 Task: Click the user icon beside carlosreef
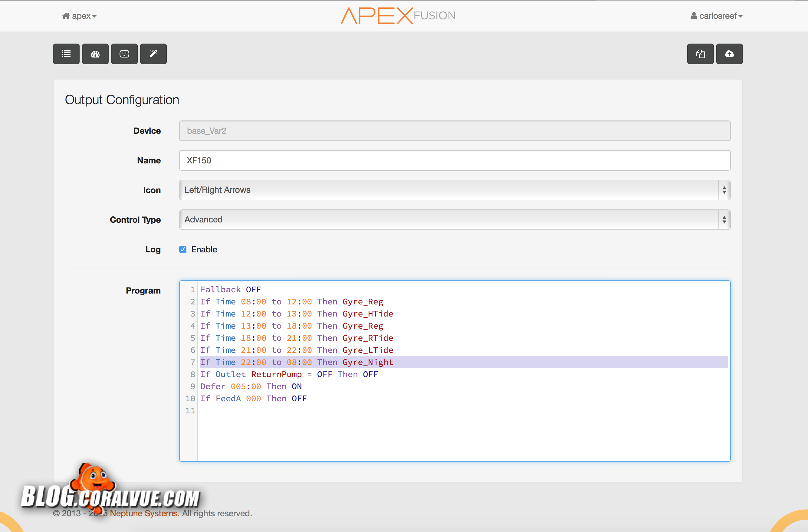click(x=694, y=16)
